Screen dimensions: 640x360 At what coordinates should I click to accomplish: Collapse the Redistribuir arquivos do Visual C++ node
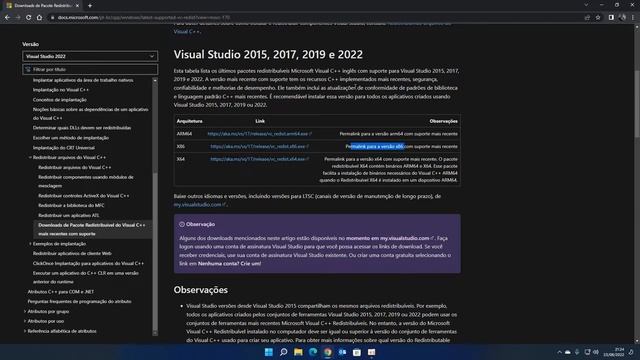pos(30,157)
